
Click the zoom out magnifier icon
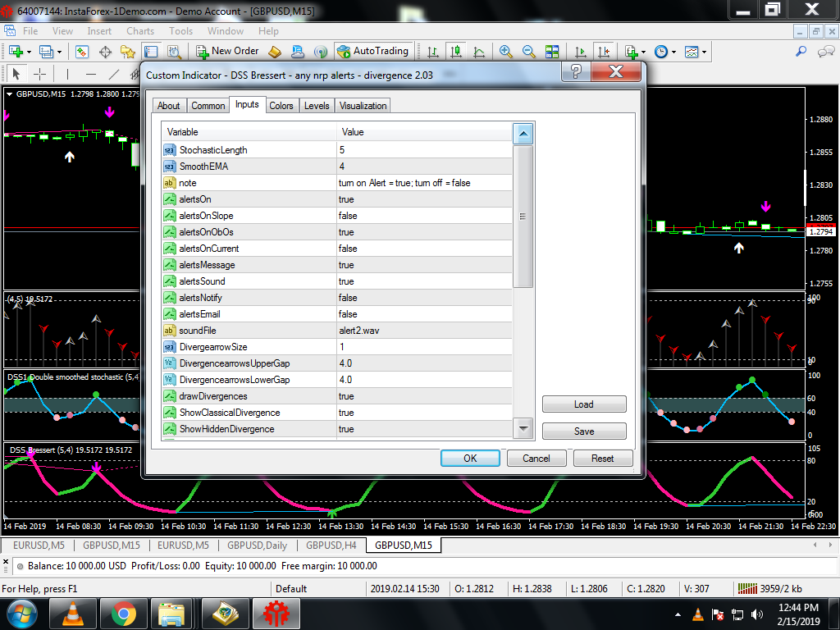[x=529, y=52]
